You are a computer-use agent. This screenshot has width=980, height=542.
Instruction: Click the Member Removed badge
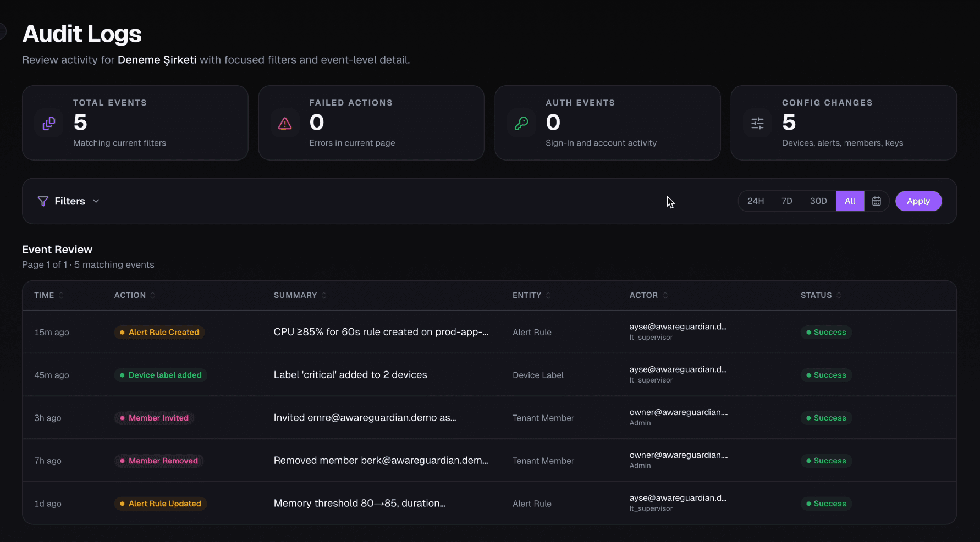[x=159, y=461]
